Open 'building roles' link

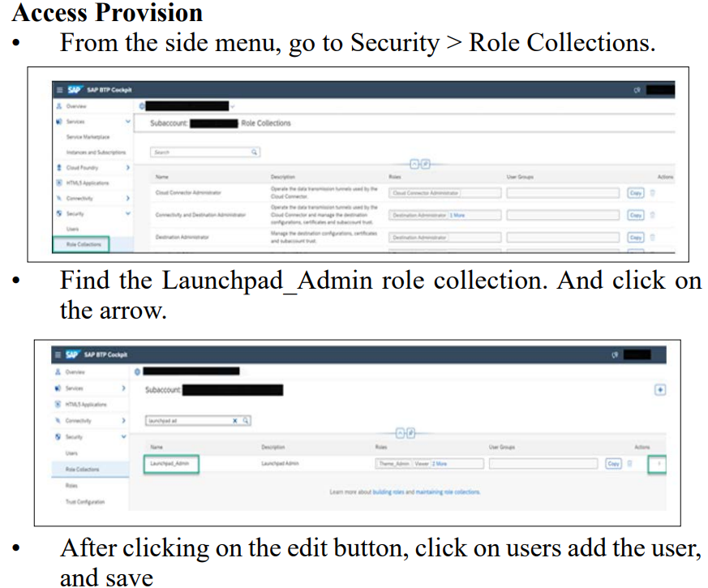(388, 491)
